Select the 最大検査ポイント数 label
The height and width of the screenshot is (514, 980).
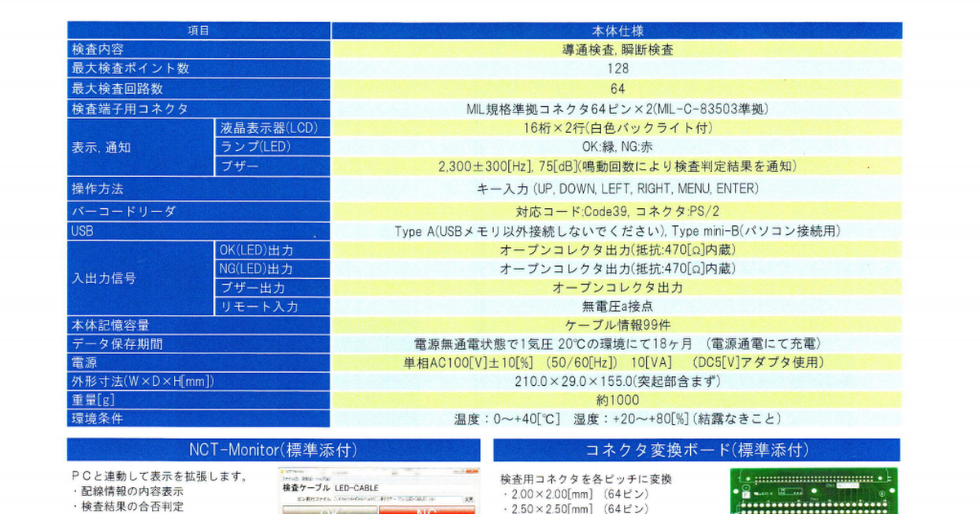(x=131, y=69)
